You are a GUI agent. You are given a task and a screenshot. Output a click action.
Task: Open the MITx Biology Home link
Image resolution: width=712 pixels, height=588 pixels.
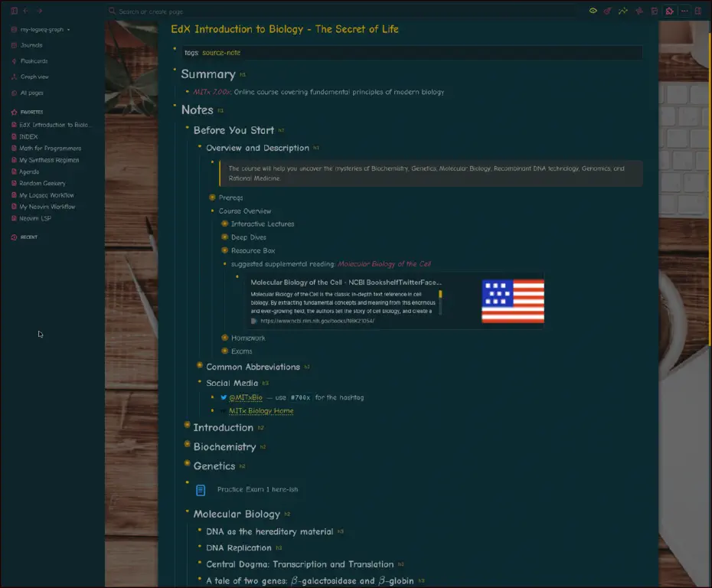[261, 411]
